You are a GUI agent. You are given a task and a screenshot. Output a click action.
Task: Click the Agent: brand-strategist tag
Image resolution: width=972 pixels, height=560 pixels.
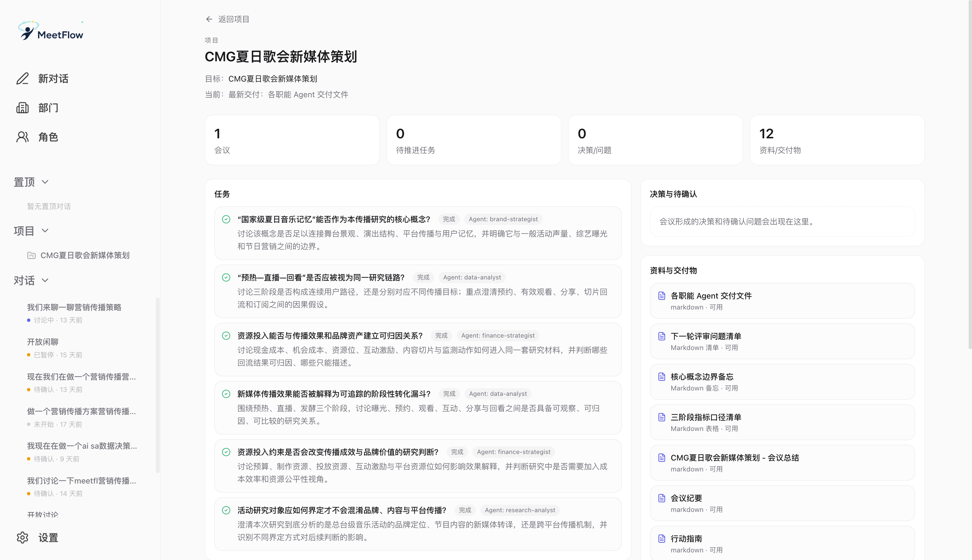pyautogui.click(x=503, y=219)
